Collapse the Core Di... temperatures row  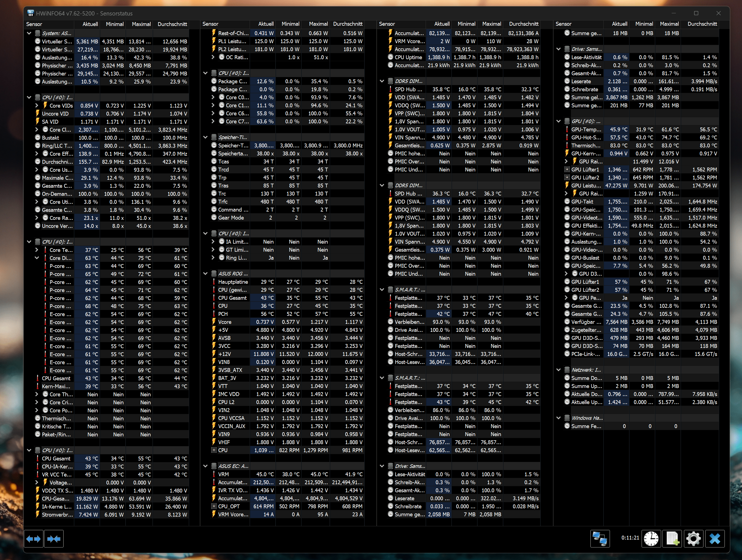pos(37,258)
